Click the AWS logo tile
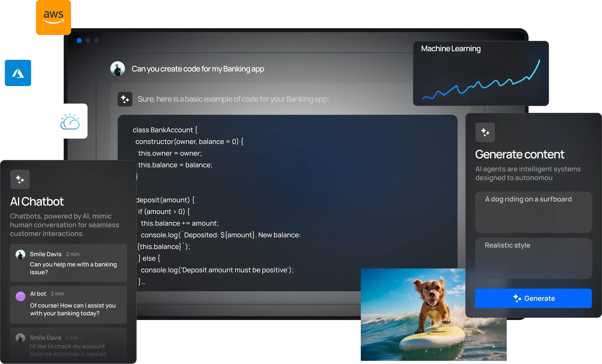This screenshot has width=602, height=364. (53, 17)
